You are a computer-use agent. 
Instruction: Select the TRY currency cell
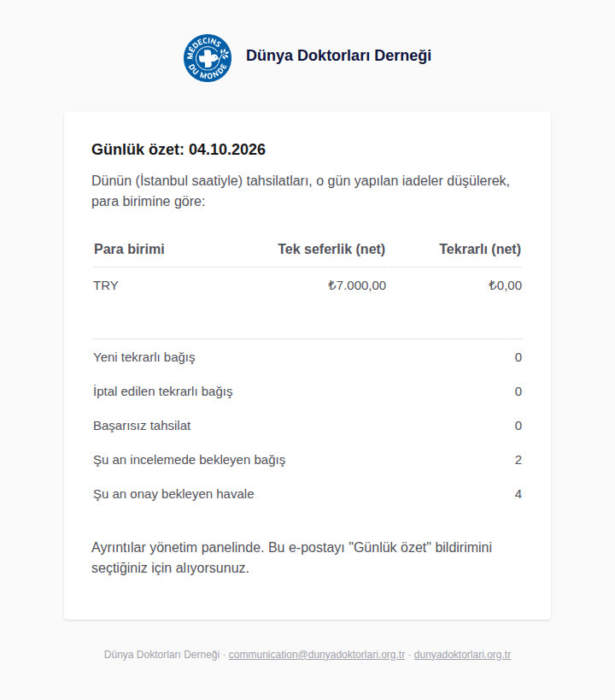106,285
